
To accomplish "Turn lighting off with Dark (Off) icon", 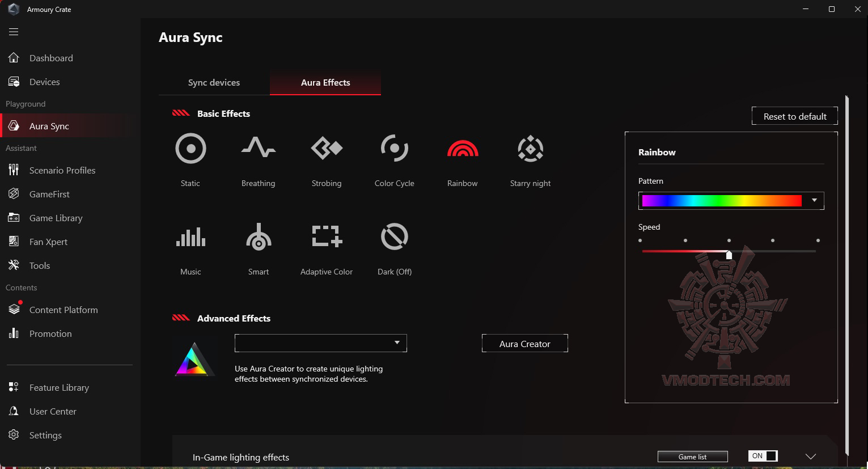I will (x=395, y=236).
